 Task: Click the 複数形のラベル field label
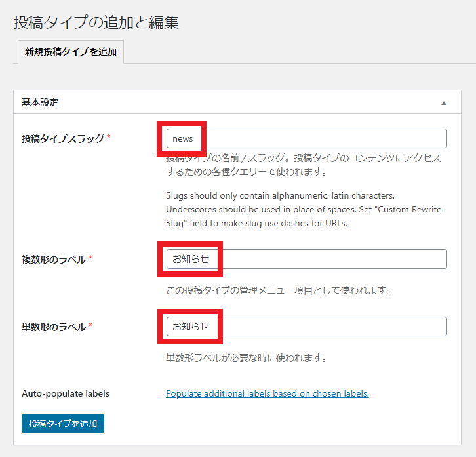(54, 259)
